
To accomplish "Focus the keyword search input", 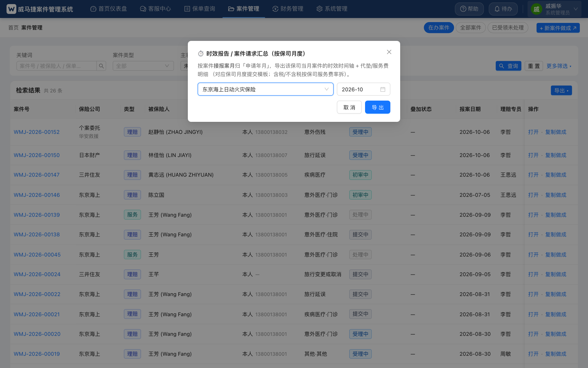I will 57,66.
